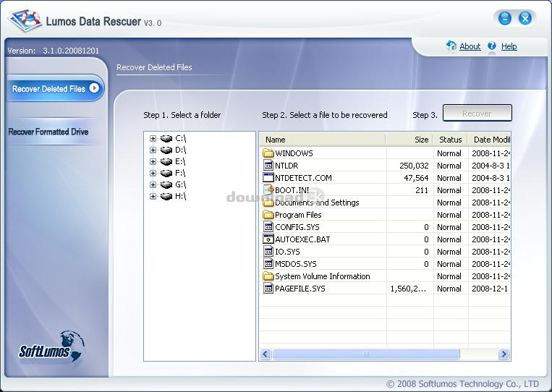The image size is (552, 392).
Task: Minimize the Lumos Data Rescuer window
Action: (504, 18)
